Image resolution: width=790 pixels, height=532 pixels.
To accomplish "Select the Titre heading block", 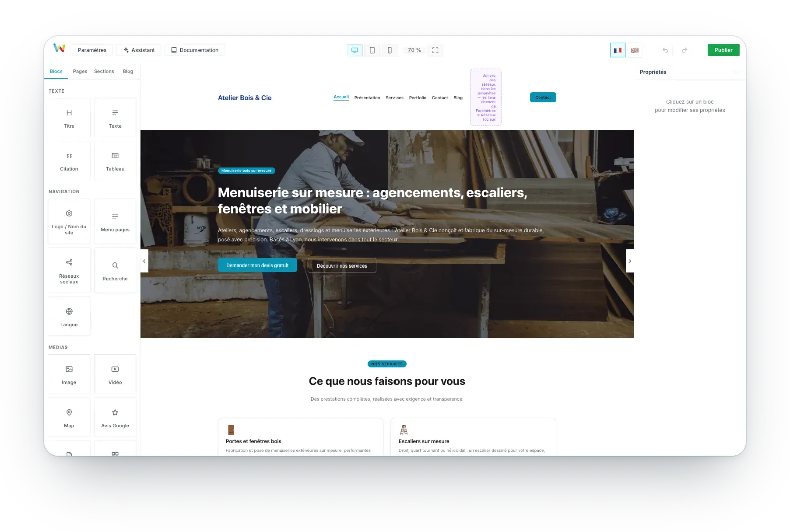I will [69, 118].
